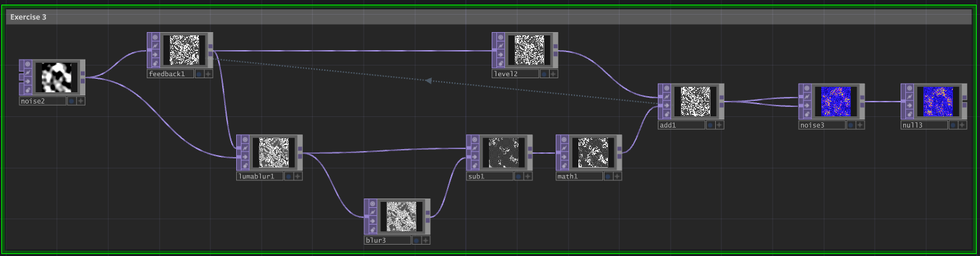The width and height of the screenshot is (980, 256).
Task: Click the plus viewer-active button on noise3
Action: [860, 125]
